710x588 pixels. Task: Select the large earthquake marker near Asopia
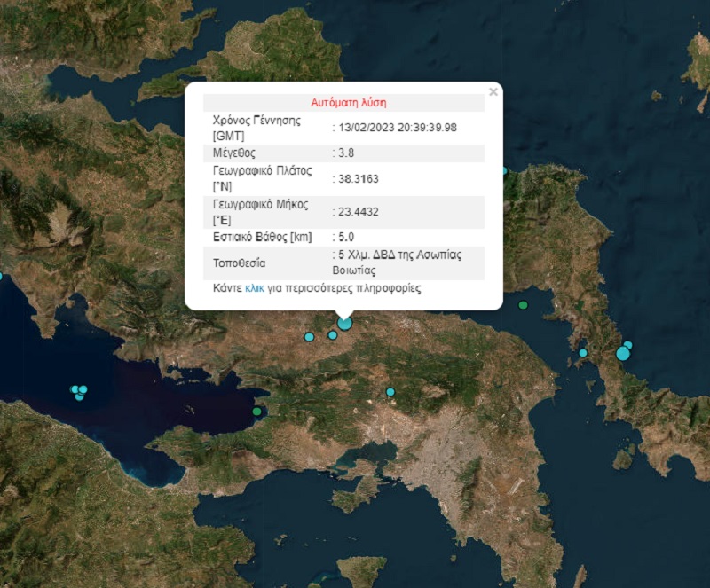(x=344, y=325)
